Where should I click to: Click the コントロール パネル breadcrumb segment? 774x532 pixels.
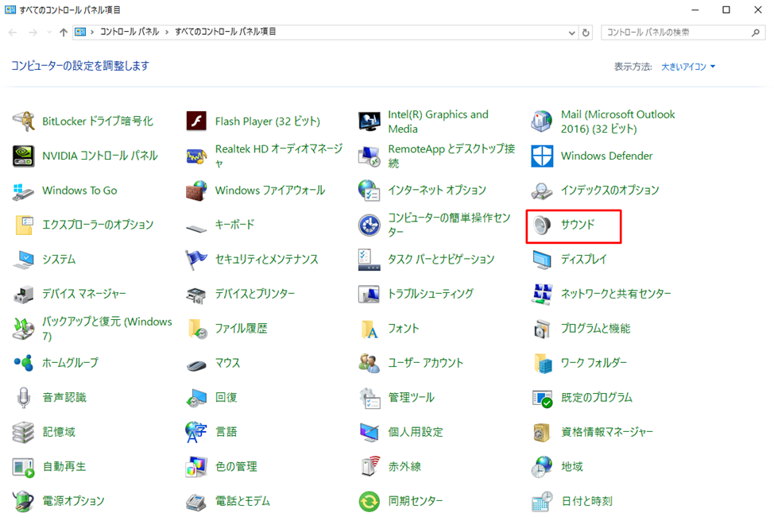[129, 33]
